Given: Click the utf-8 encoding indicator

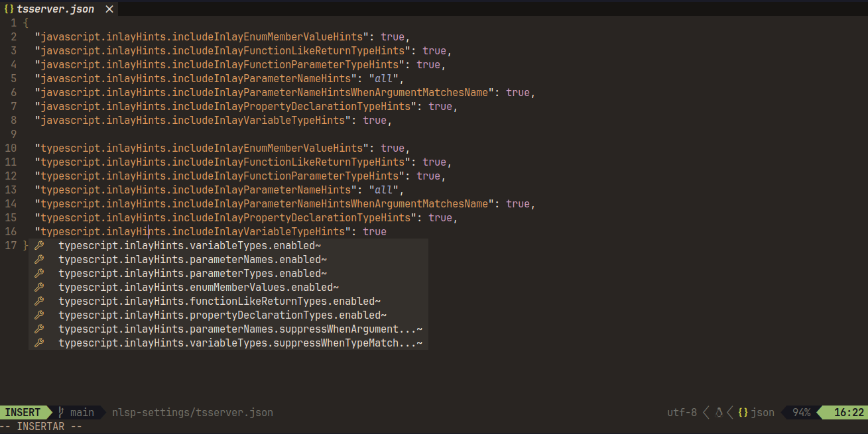Looking at the screenshot, I should [x=682, y=412].
